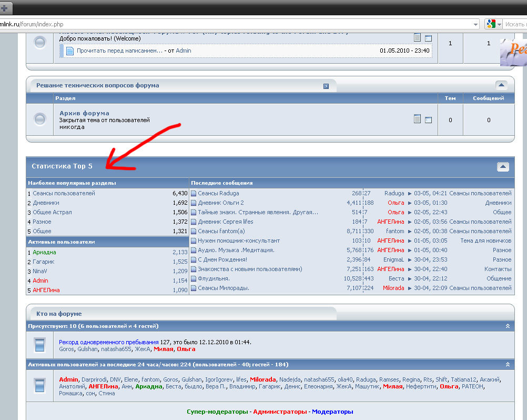The height and width of the screenshot is (420, 527).
Task: Collapse the 'Присутствуют: 10' online users section
Action: coord(508,326)
